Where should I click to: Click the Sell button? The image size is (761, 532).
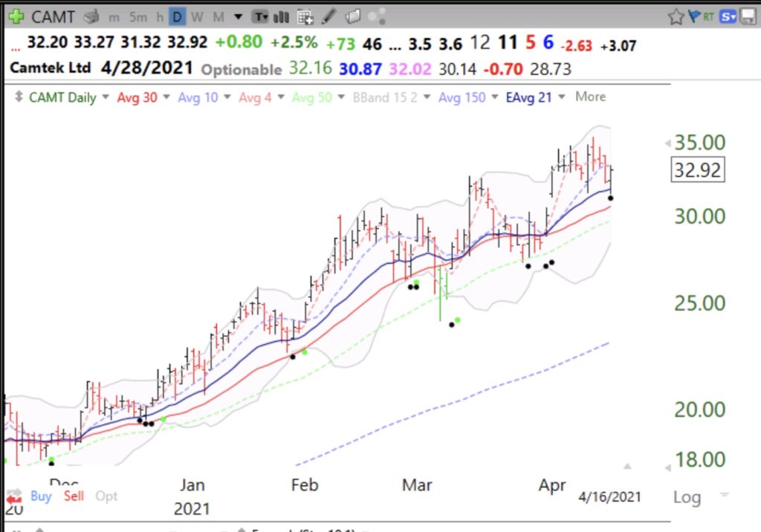click(x=74, y=496)
